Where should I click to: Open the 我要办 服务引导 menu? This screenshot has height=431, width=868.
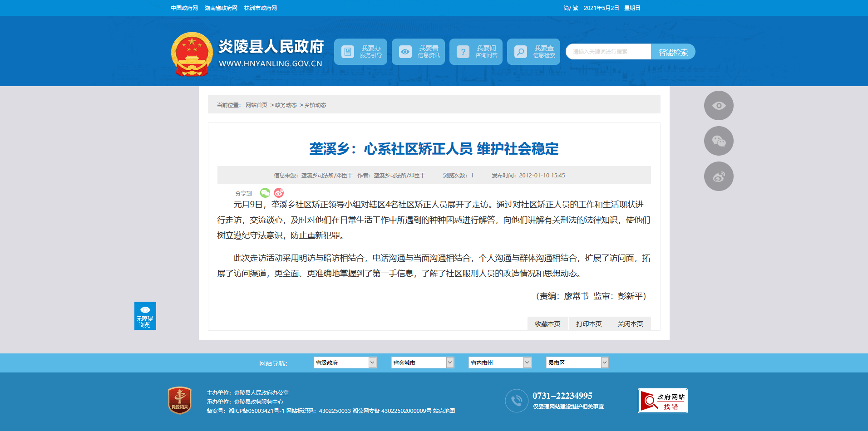tap(360, 52)
